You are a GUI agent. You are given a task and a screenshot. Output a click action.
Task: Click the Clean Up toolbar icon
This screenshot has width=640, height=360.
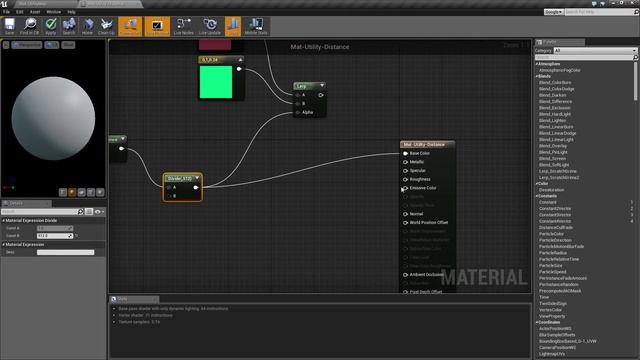pos(107,26)
